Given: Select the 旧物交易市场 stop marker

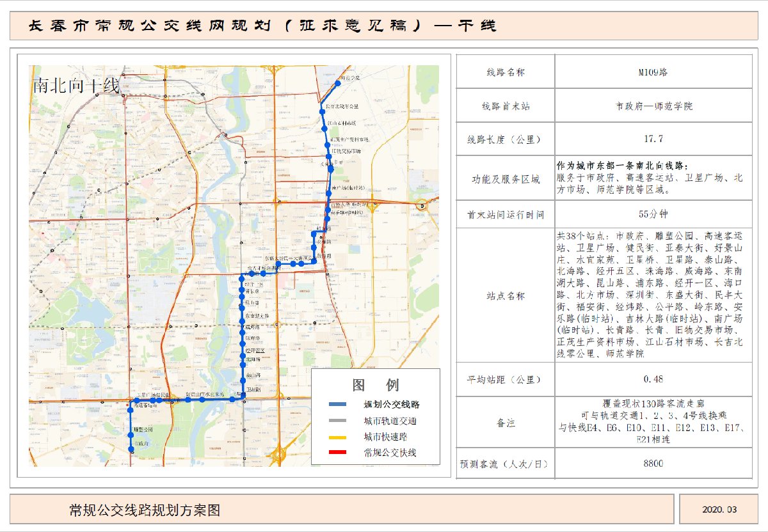Looking at the screenshot, I should click(x=328, y=155).
